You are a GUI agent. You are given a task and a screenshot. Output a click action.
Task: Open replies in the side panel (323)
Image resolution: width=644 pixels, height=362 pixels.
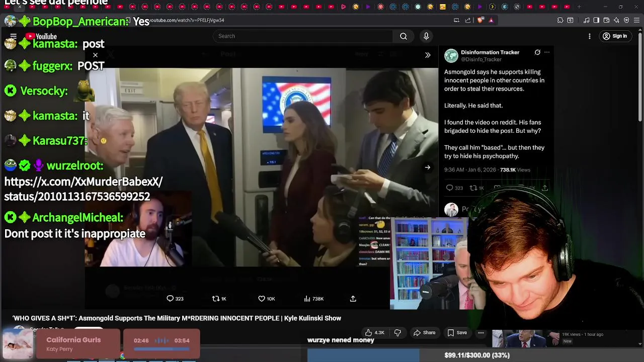point(454,188)
